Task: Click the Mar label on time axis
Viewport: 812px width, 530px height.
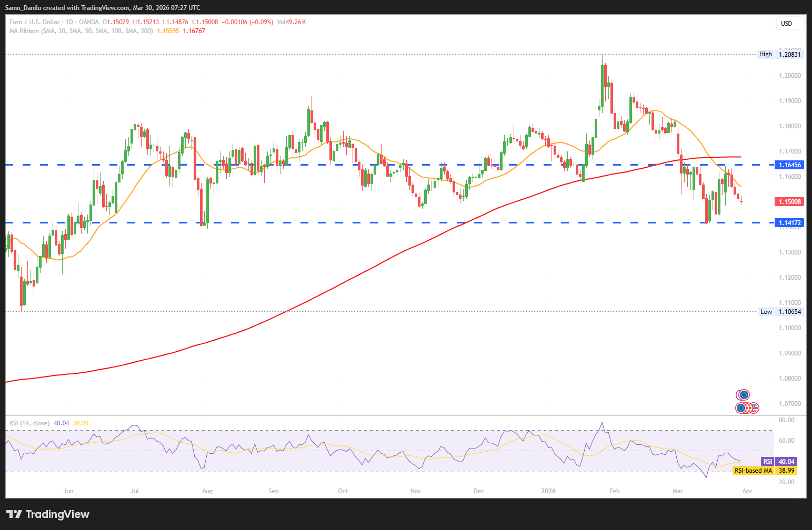Action: [677, 491]
